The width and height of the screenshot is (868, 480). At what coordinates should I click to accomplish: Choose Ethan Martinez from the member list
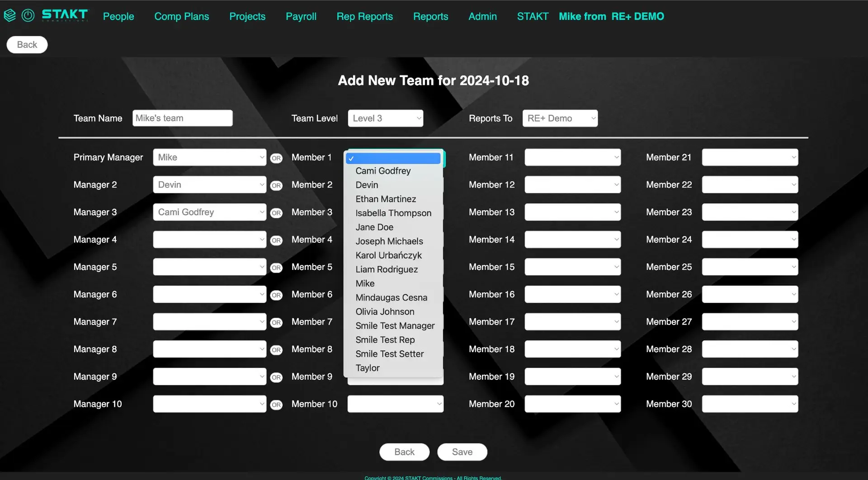[x=386, y=199]
